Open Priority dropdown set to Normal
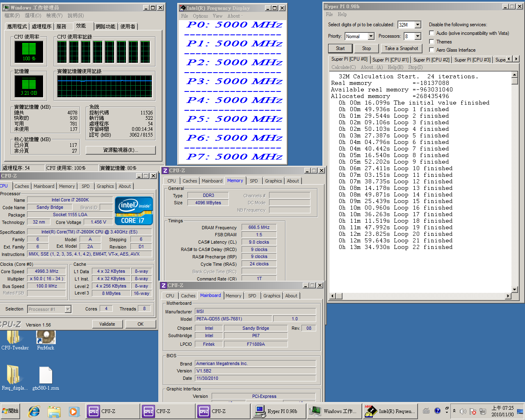The image size is (525, 420). (371, 36)
